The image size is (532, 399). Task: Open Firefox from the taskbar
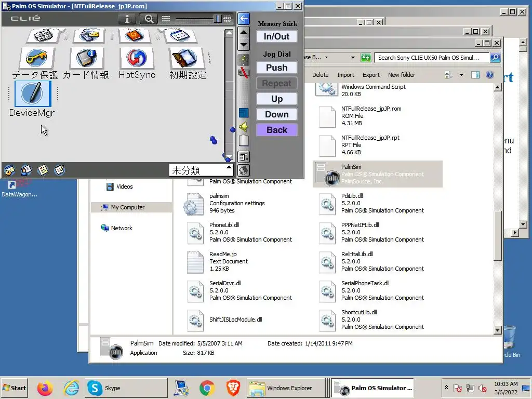pyautogui.click(x=45, y=388)
